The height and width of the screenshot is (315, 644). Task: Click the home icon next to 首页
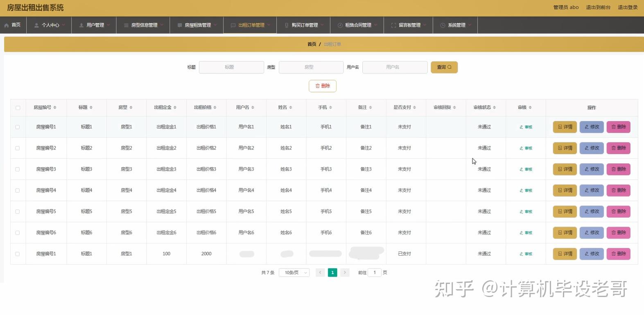click(7, 25)
